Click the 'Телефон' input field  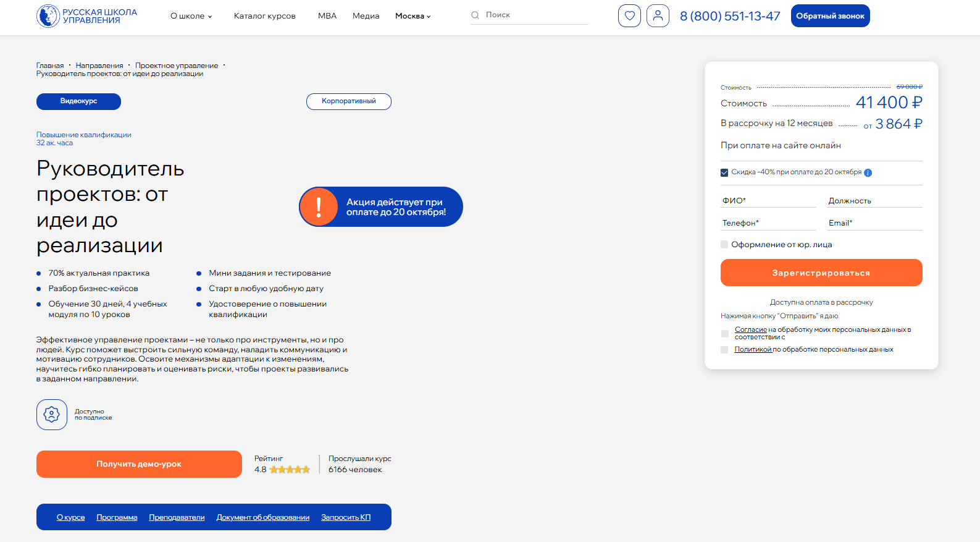(768, 223)
